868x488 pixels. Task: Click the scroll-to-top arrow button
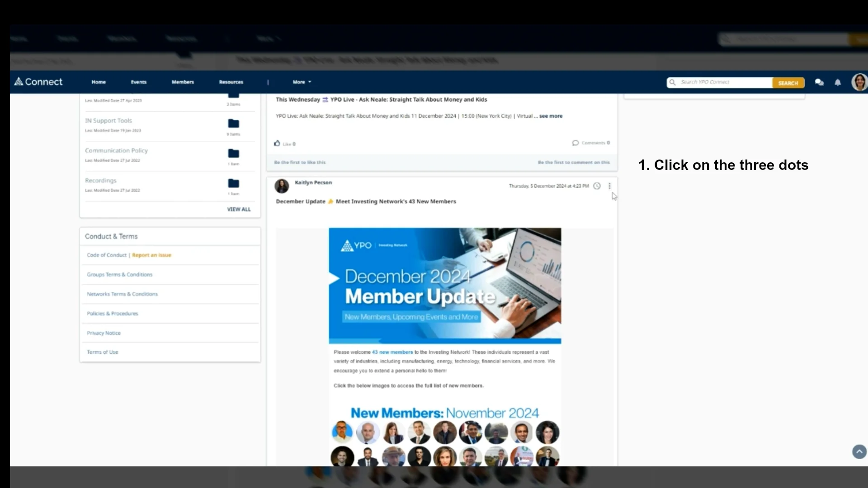tap(859, 451)
